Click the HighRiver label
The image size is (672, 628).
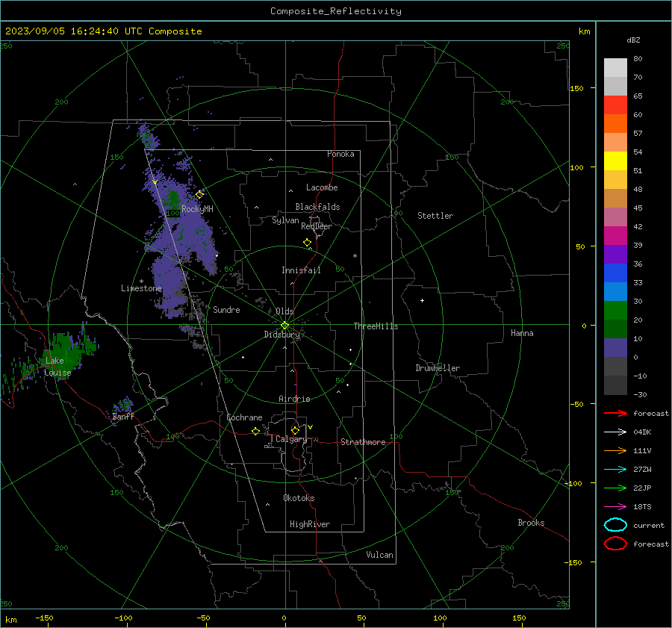click(x=310, y=524)
